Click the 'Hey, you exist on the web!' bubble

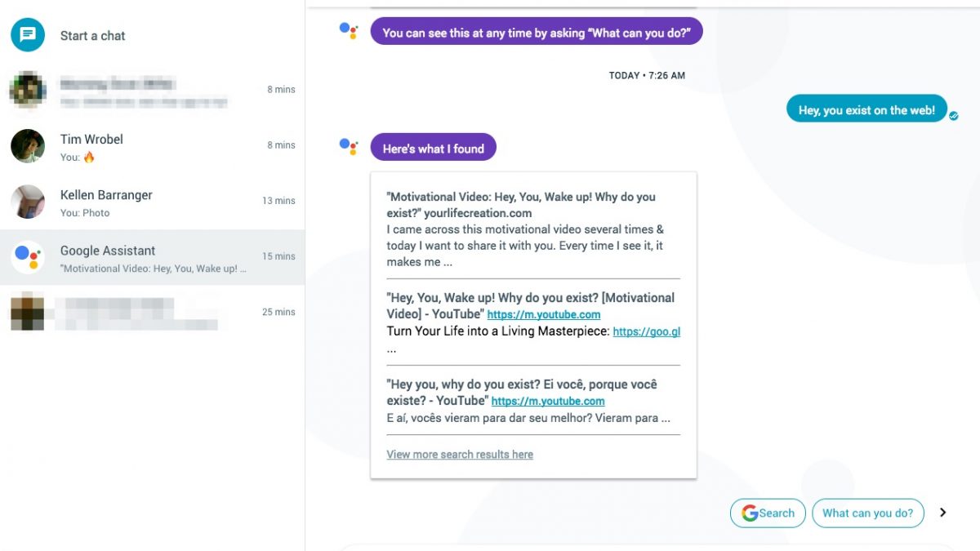point(866,110)
